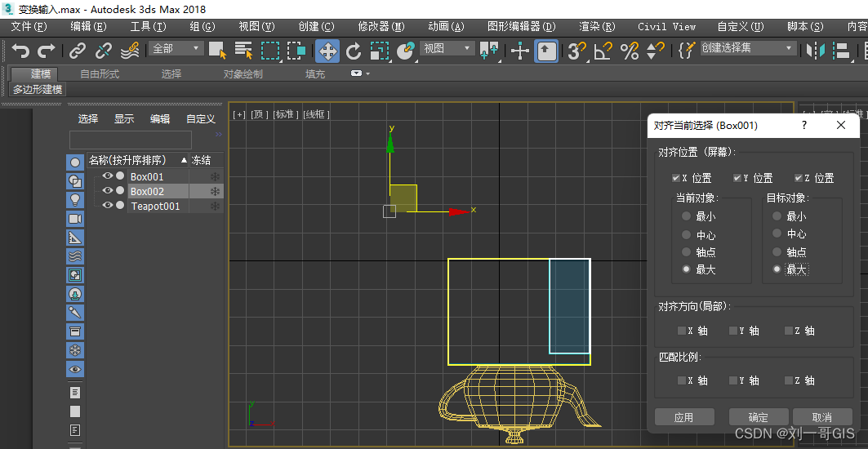Image resolution: width=868 pixels, height=449 pixels.
Task: Toggle Display Frozen Objects snowflake filter
Action: (x=75, y=350)
